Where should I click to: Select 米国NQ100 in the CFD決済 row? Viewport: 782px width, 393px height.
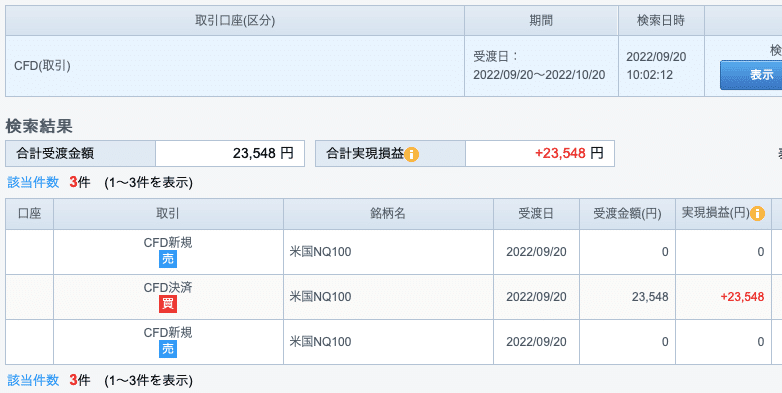coord(321,297)
